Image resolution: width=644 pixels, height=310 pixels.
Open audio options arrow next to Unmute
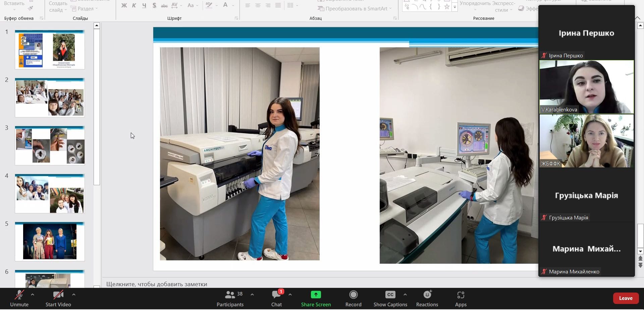point(33,295)
